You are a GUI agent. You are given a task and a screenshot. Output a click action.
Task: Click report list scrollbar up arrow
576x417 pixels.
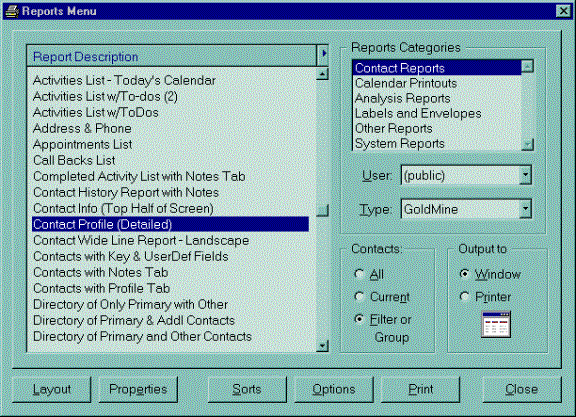[323, 75]
